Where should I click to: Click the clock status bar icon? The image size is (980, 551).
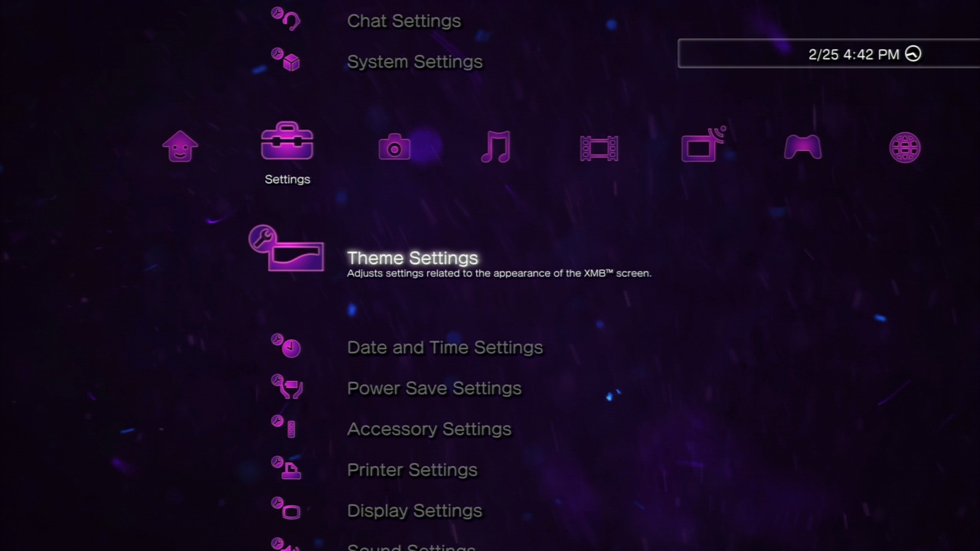coord(913,54)
